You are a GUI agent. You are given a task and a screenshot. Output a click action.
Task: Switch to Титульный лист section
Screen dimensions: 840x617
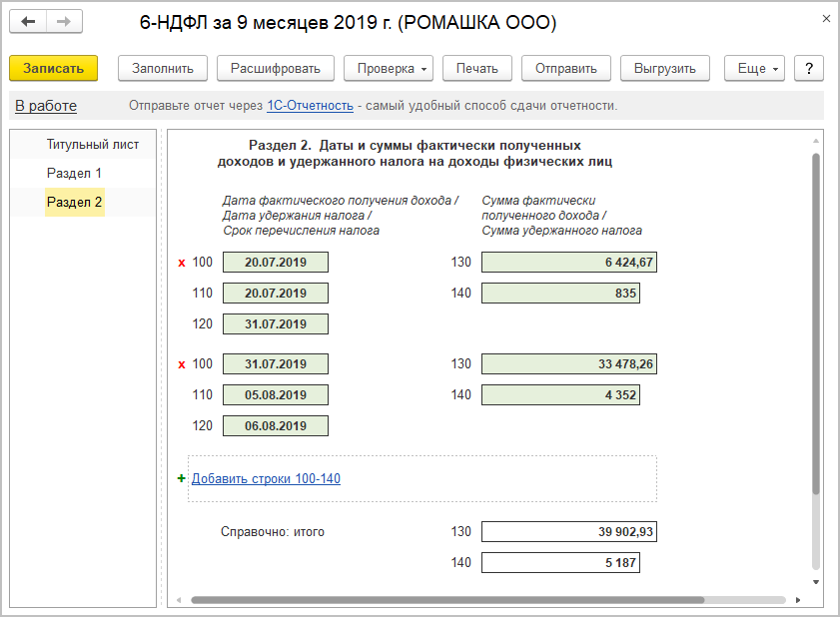pos(93,145)
